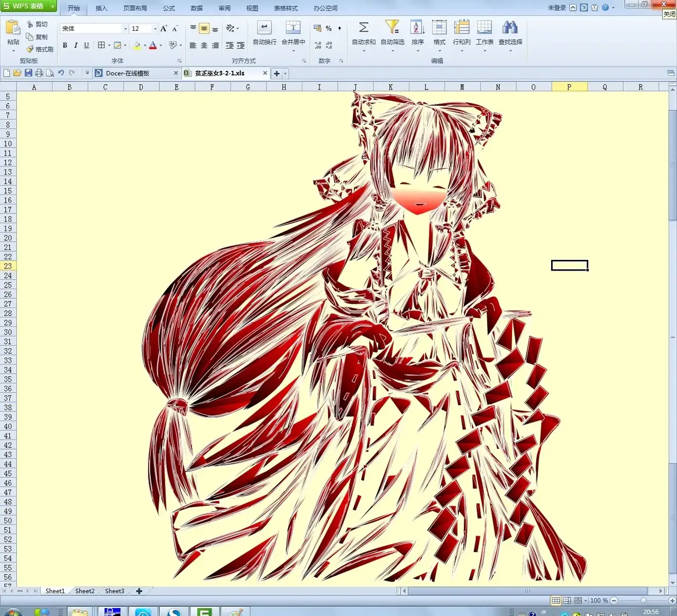Click the Find and Select binoculars icon

(x=510, y=28)
